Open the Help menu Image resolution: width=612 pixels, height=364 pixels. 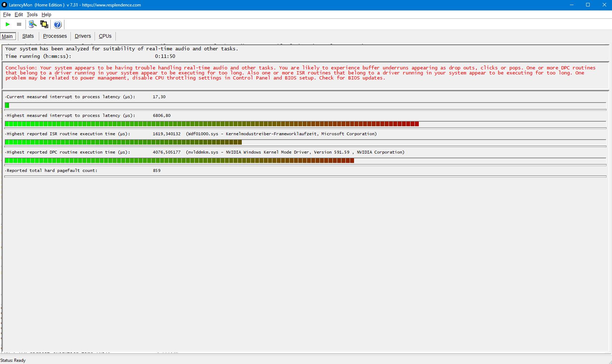click(46, 14)
